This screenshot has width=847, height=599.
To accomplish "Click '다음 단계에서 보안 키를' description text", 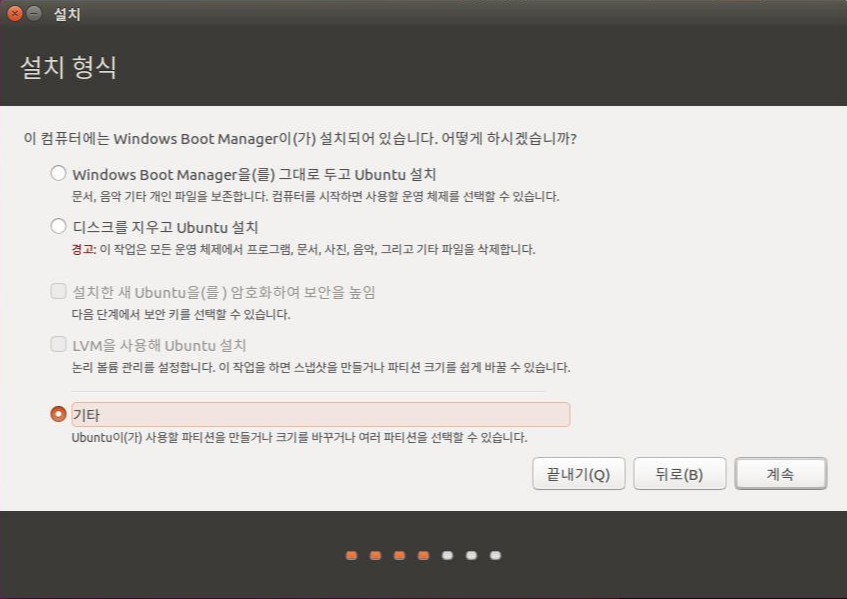I will (181, 314).
